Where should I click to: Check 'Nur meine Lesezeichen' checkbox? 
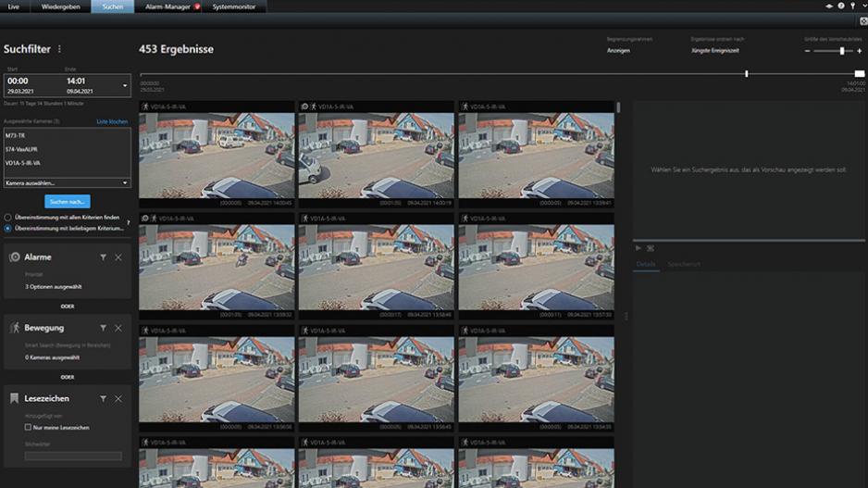pos(28,427)
